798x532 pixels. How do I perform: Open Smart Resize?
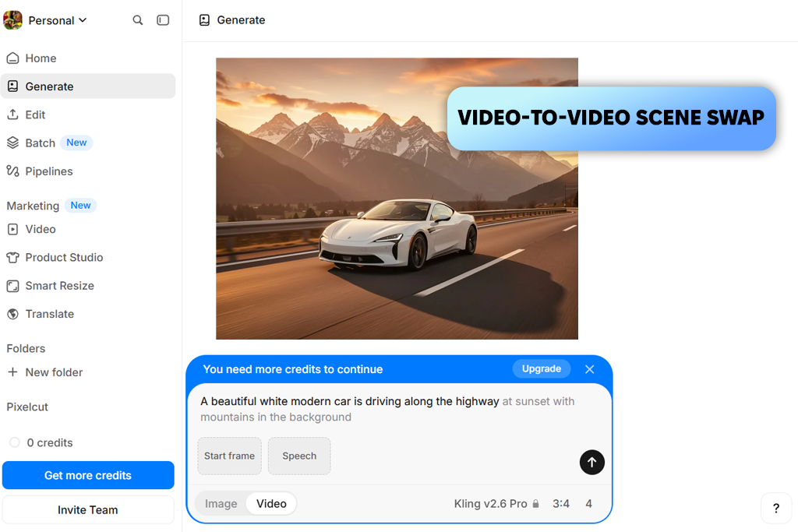pos(88,286)
